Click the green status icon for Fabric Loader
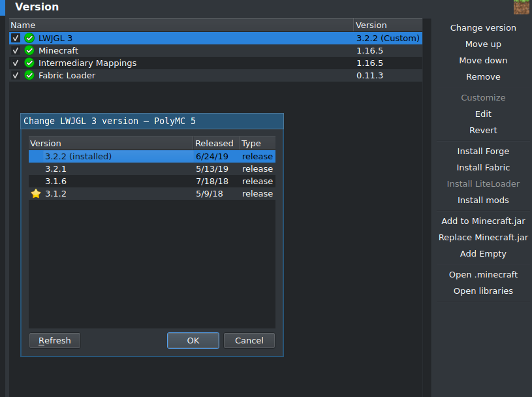Viewport: 532px width, 397px height. point(29,75)
